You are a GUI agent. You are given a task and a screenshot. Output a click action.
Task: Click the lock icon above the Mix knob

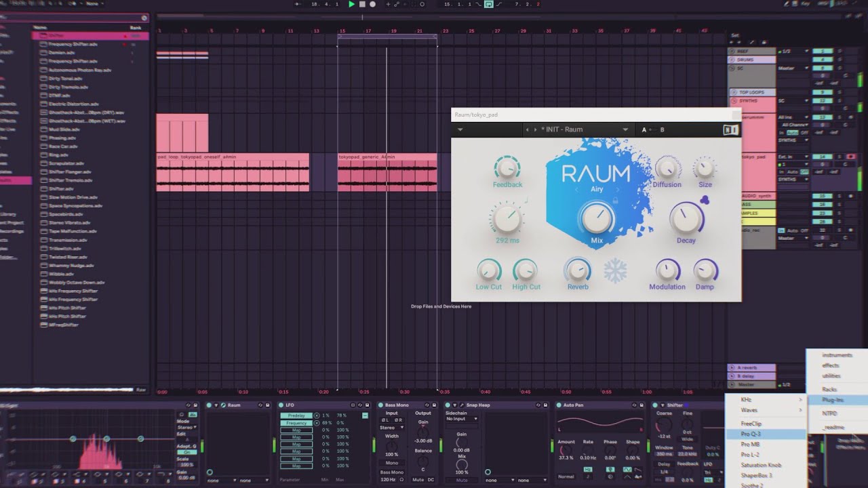(x=616, y=201)
